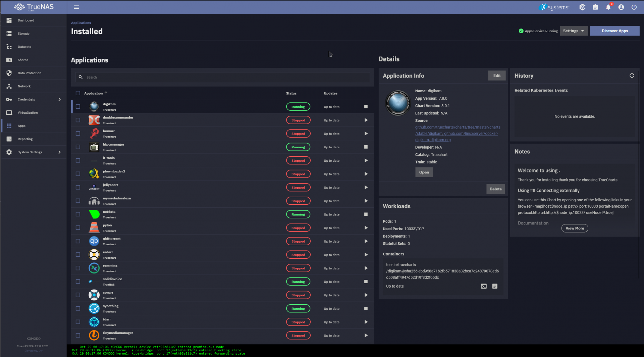Viewport: 644px width, 357px height.
Task: Go to Data Protection
Action: pyautogui.click(x=34, y=73)
